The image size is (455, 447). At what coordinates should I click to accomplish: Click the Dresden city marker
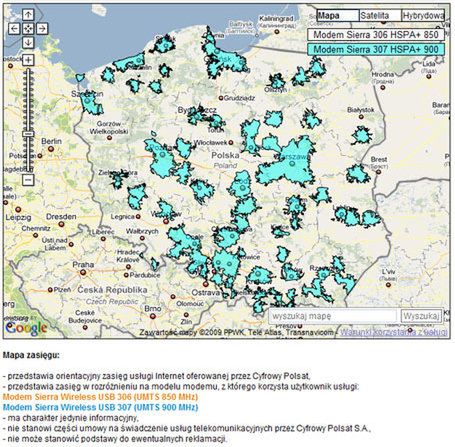(61, 224)
